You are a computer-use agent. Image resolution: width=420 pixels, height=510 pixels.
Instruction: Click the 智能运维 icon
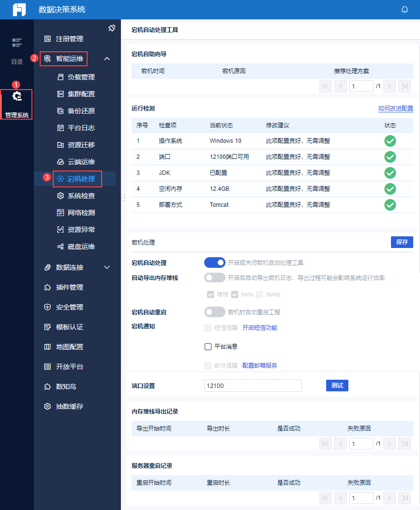[x=47, y=59]
